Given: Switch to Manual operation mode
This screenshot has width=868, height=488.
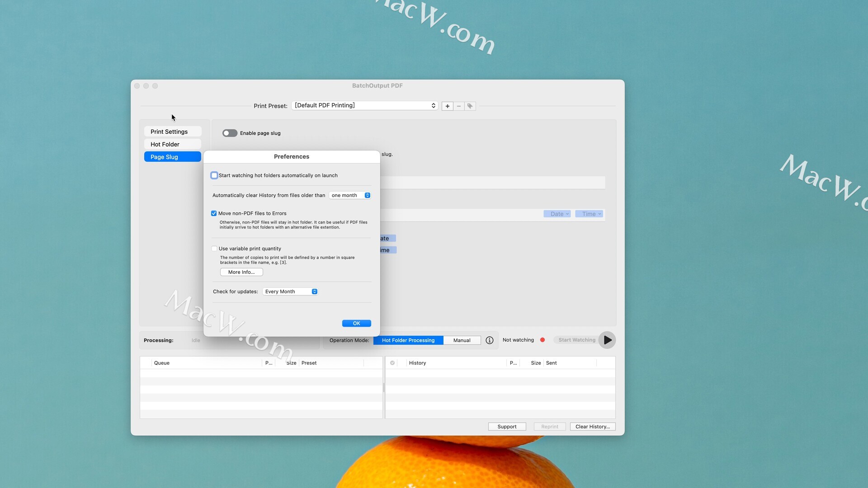Looking at the screenshot, I should 462,340.
